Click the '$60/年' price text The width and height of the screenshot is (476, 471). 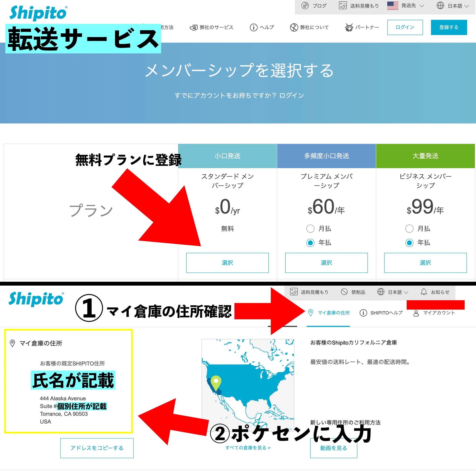pyautogui.click(x=326, y=207)
